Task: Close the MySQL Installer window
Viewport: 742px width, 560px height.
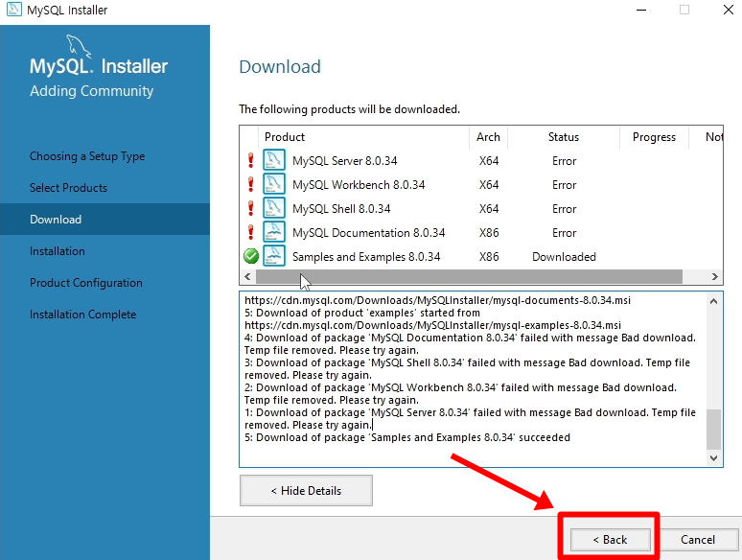Action: (729, 10)
